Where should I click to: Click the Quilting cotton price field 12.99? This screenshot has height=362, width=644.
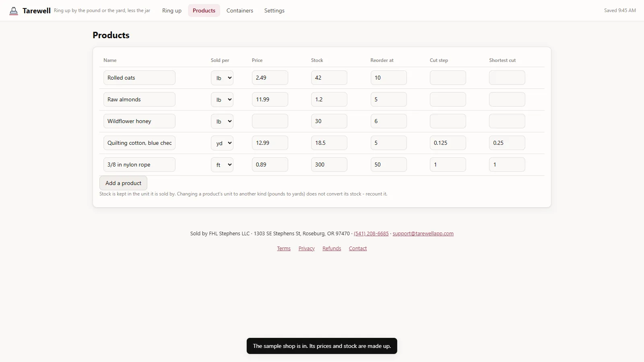[x=270, y=143]
